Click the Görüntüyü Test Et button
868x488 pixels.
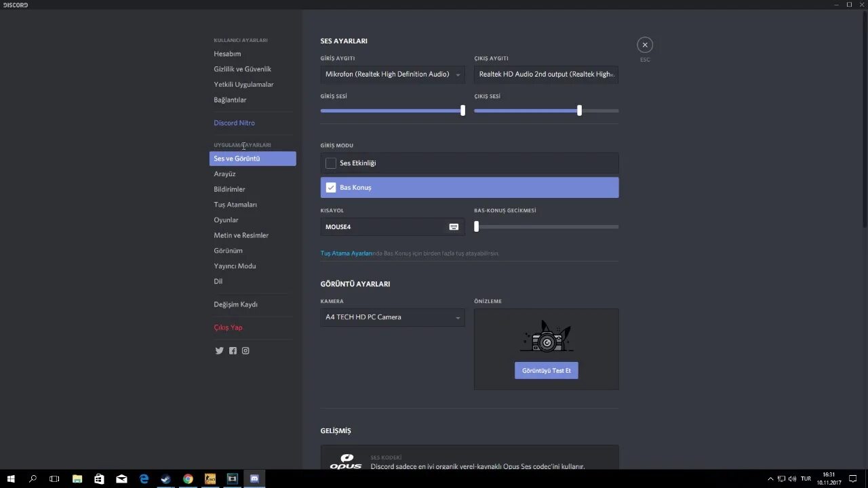click(x=546, y=371)
